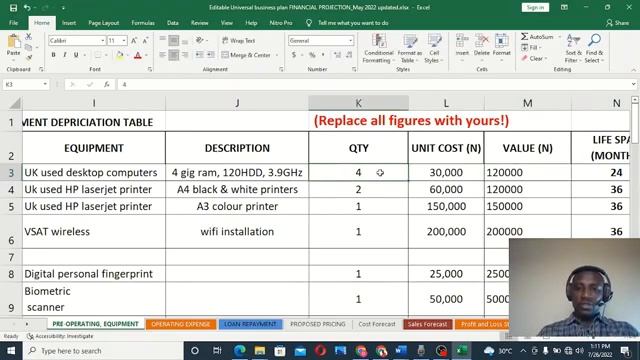This screenshot has height=360, width=640.
Task: Open Conditional Formatting menu
Action: 378,49
